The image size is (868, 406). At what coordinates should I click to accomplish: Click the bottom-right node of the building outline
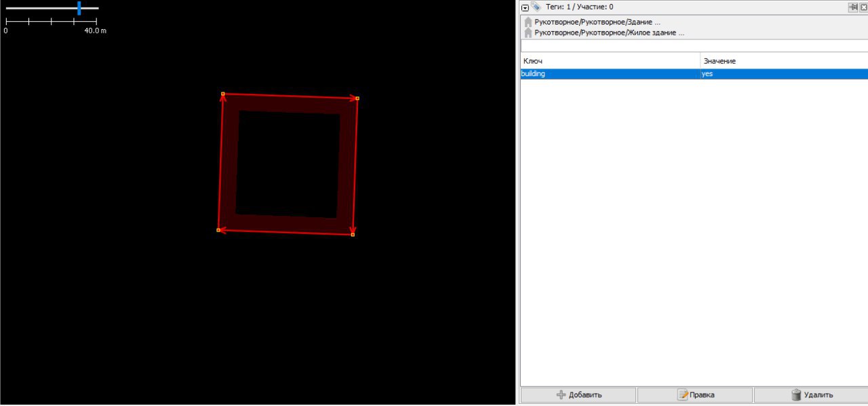353,235
